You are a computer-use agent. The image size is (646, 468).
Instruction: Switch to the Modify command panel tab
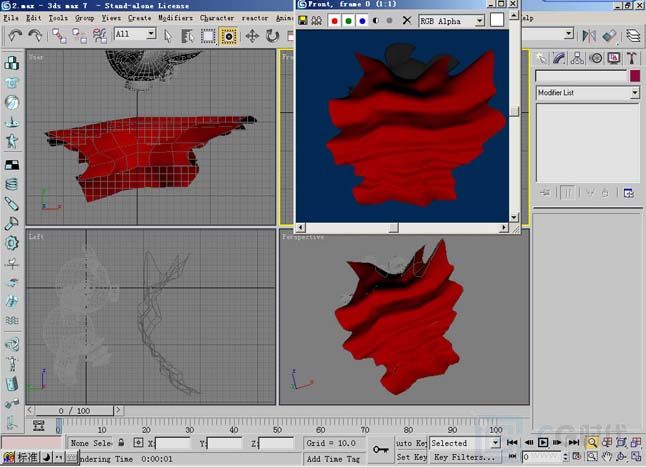559,58
